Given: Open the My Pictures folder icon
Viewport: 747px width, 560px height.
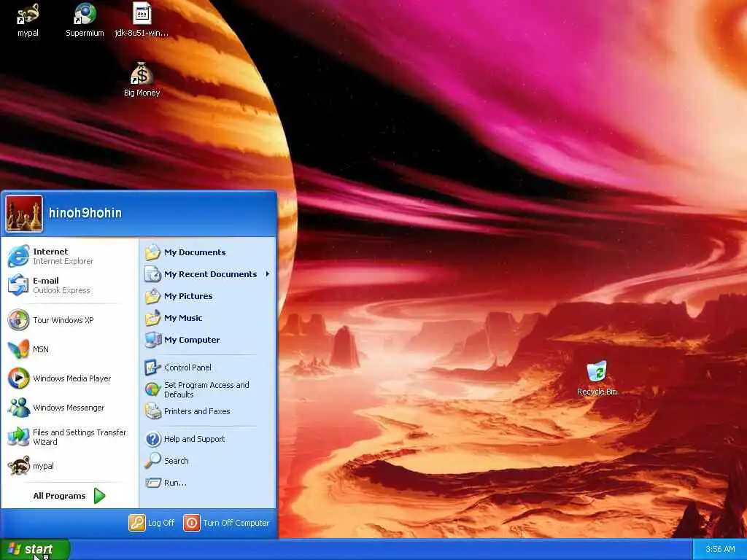Looking at the screenshot, I should coord(152,296).
